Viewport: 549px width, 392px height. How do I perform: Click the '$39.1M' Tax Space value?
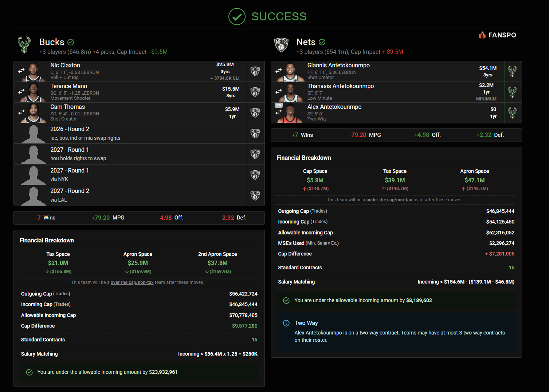click(x=395, y=181)
